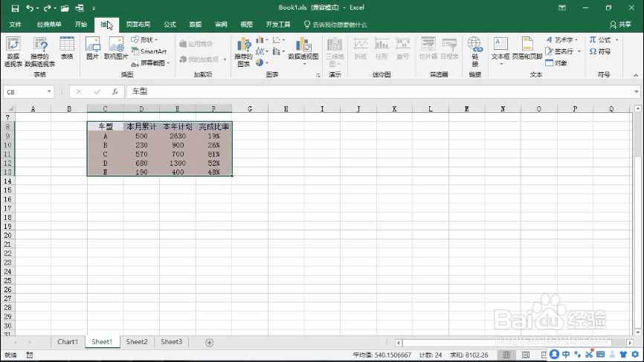Insert a 表格 (Table)

67,48
